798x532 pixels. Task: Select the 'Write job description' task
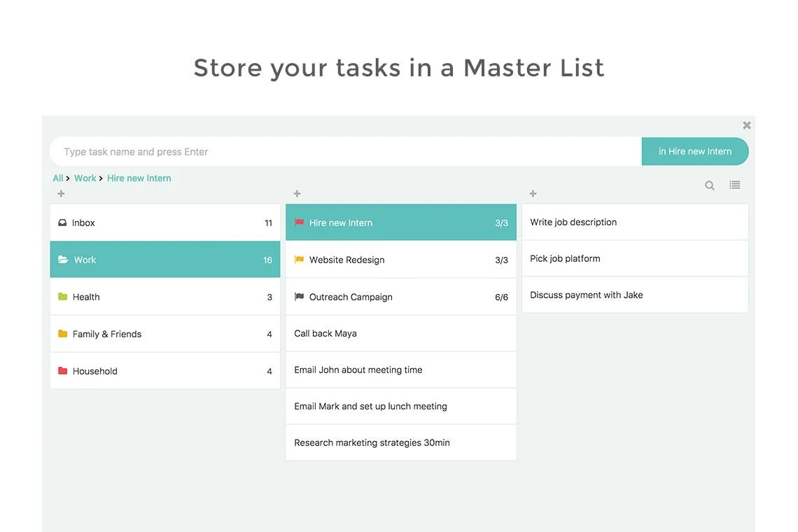pyautogui.click(x=635, y=222)
